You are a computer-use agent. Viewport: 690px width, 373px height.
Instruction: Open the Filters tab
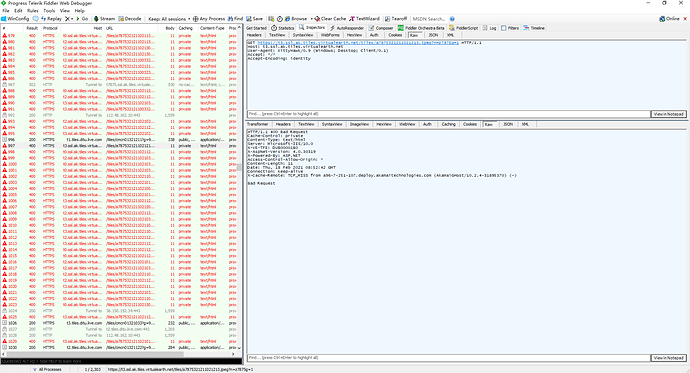click(x=510, y=28)
